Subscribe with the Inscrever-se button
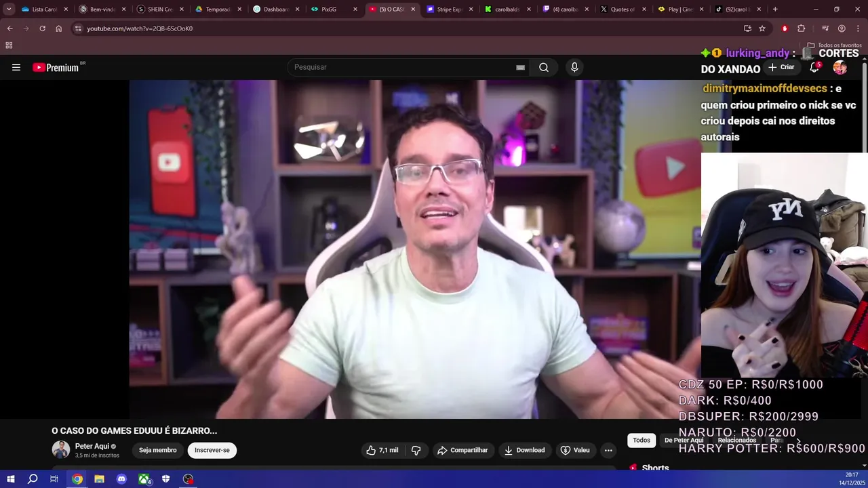Image resolution: width=868 pixels, height=488 pixels. click(212, 450)
